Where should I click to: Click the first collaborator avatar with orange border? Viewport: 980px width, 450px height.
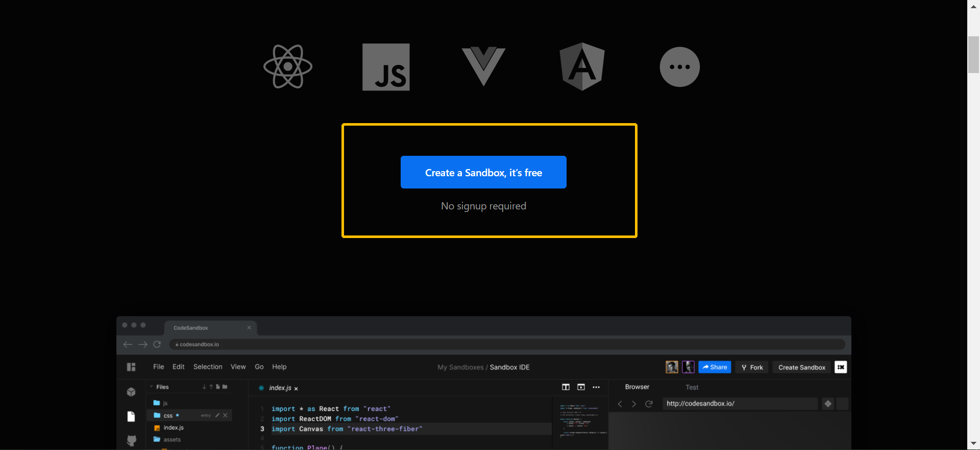tap(672, 367)
